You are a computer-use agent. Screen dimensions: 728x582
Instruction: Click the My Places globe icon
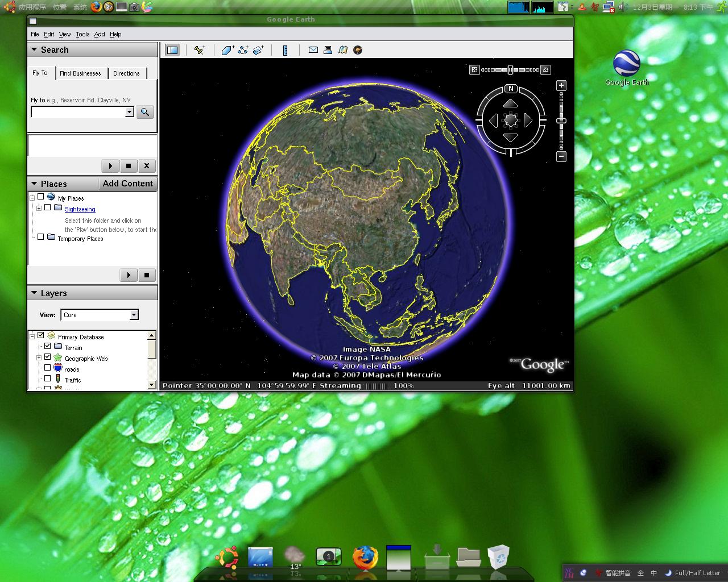[x=51, y=197]
